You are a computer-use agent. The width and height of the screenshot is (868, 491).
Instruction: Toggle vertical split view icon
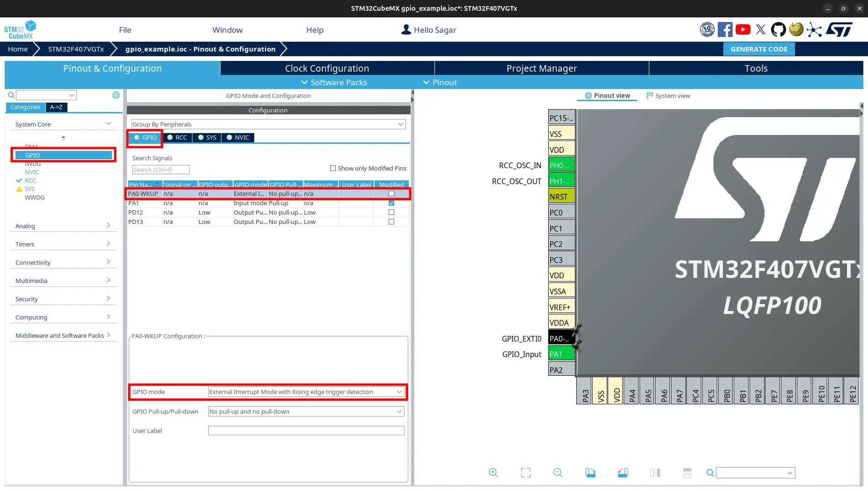[655, 473]
